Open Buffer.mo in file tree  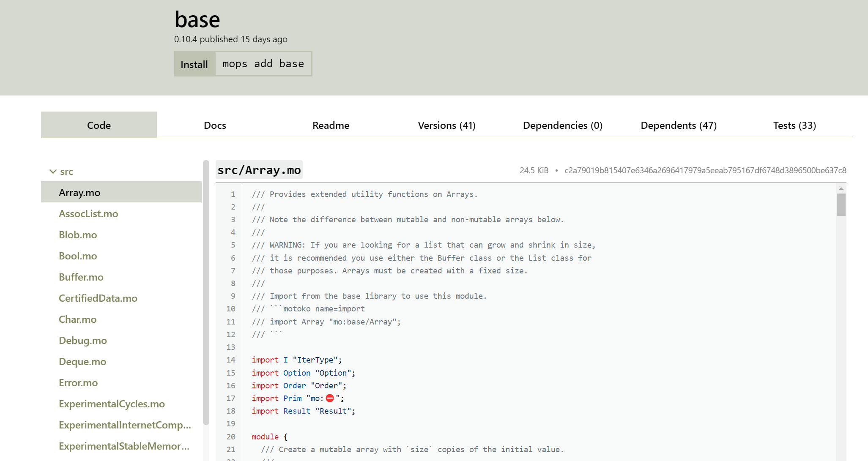point(81,277)
